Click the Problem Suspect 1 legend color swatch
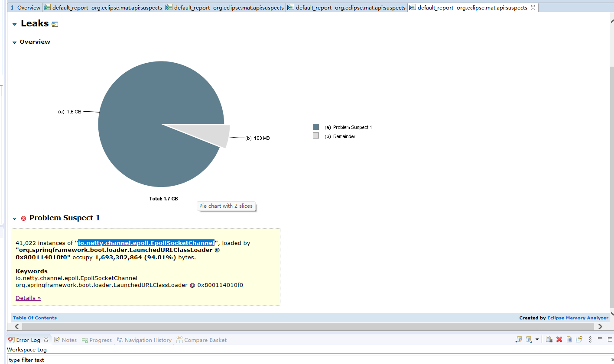 point(316,127)
